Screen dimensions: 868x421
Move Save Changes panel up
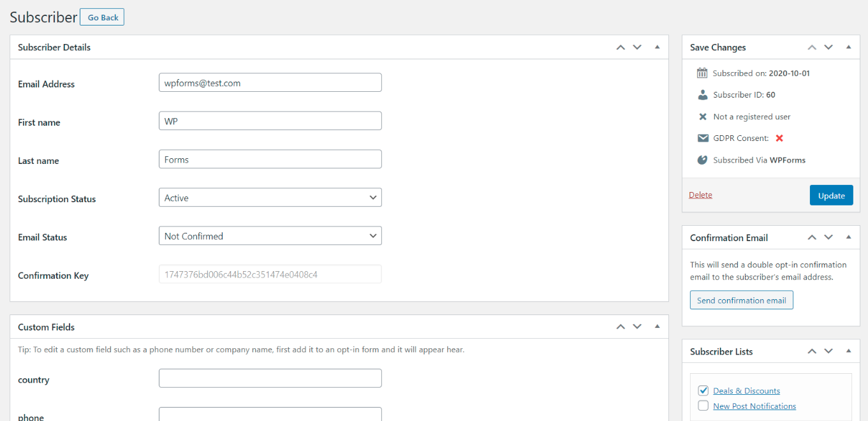[812, 47]
